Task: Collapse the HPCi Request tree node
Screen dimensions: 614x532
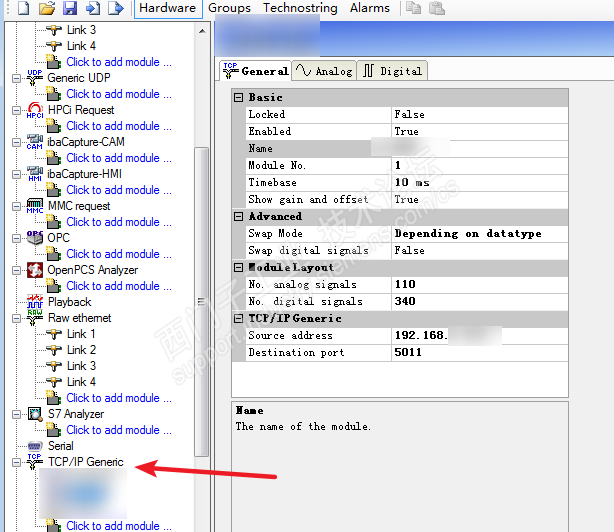Action: [16, 111]
